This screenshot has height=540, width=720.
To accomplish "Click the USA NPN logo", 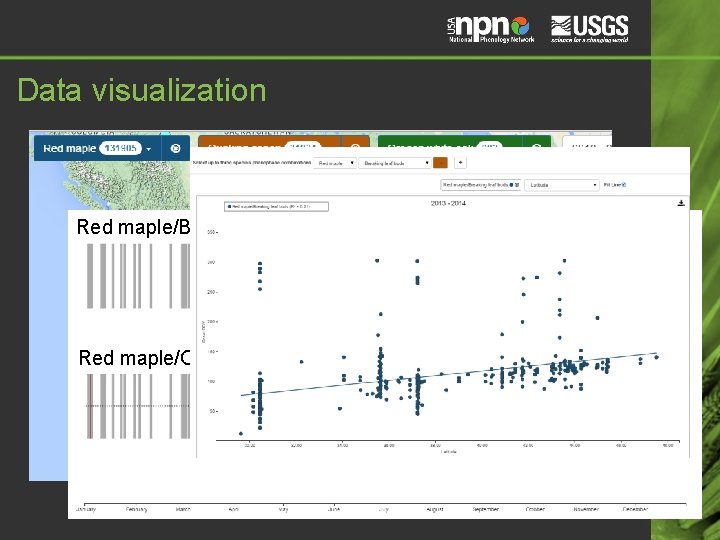I will [x=490, y=29].
